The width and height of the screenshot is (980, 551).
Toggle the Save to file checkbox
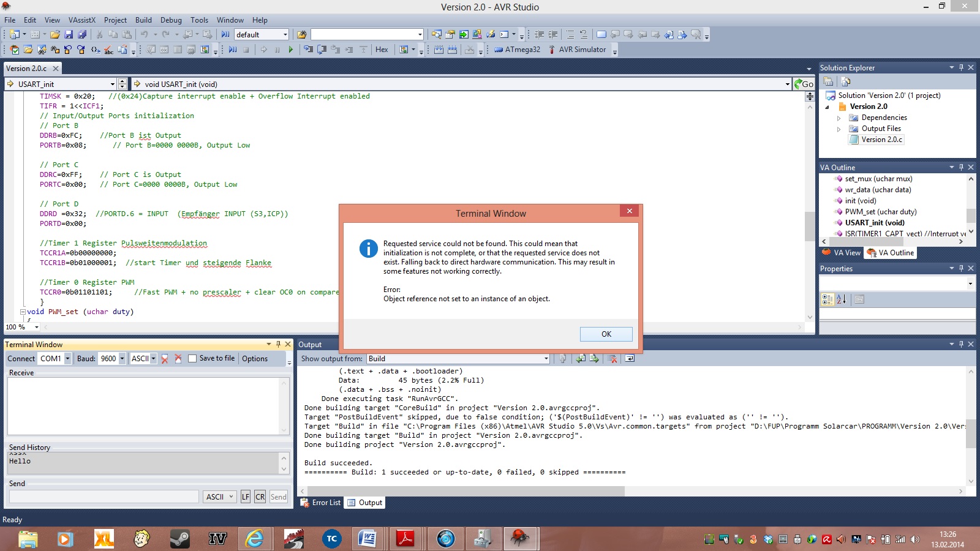(x=192, y=359)
